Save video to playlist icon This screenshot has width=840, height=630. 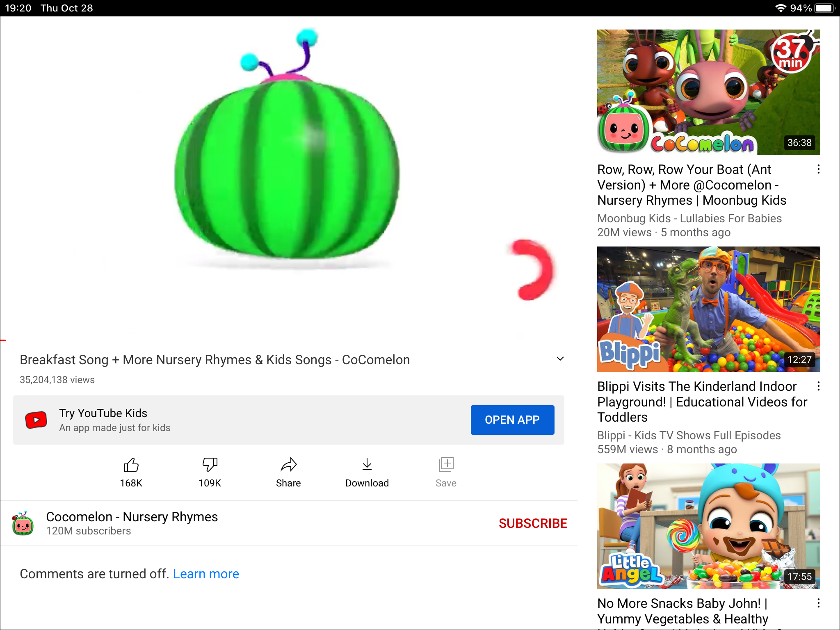tap(446, 465)
